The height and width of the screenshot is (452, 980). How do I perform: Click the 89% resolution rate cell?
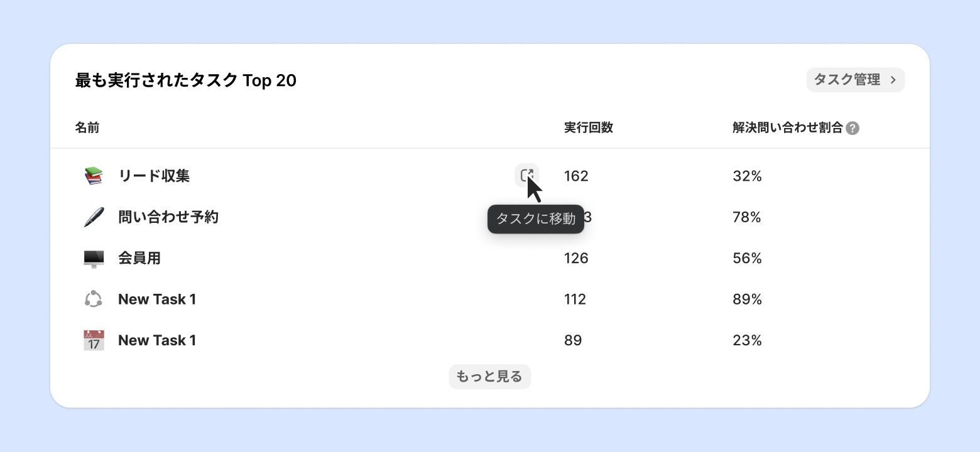pos(747,299)
